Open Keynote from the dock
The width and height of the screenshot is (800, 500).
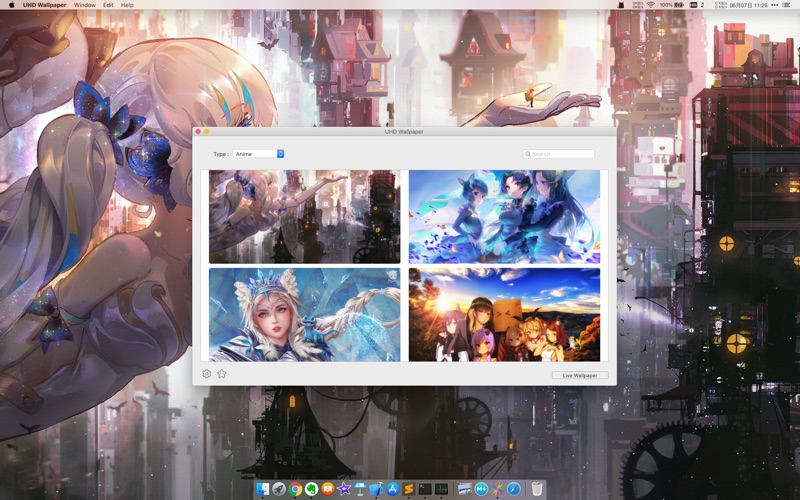pos(360,489)
